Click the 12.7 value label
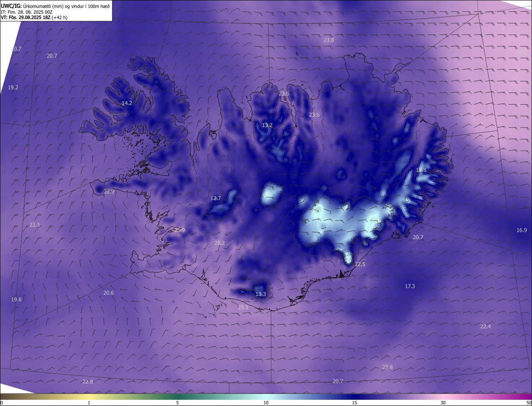Screen dimensions: 532x406 (x=216, y=198)
